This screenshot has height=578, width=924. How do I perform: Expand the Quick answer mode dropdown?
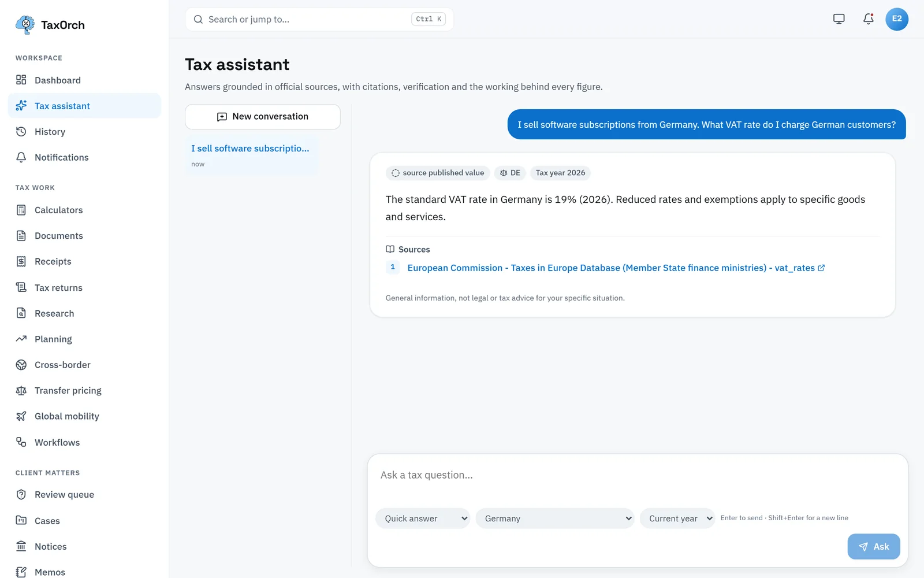pos(423,518)
